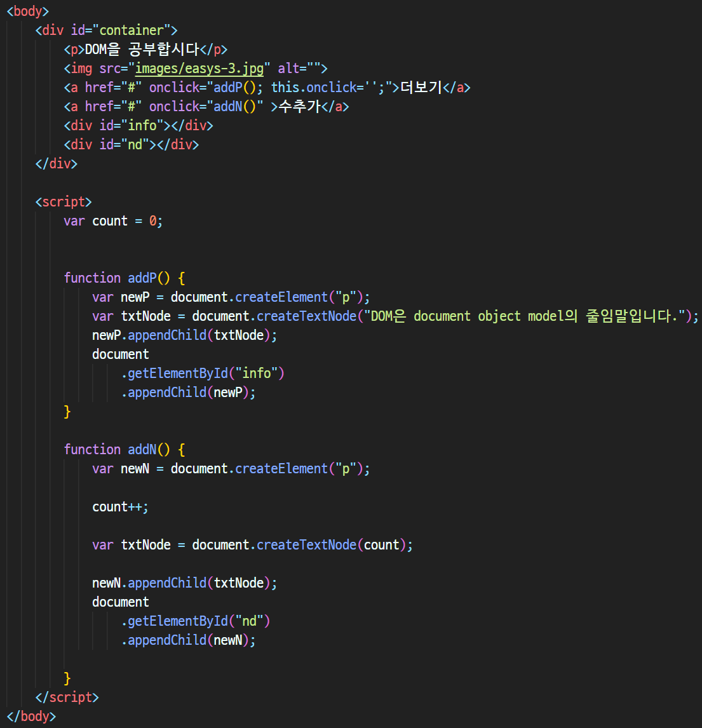
Task: Click the closing </div> of container
Action: coord(56,163)
